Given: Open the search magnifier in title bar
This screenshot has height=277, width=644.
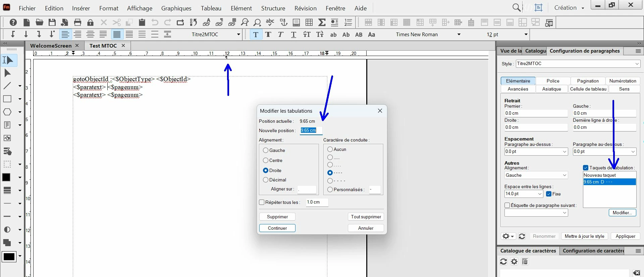Looking at the screenshot, I should click(x=517, y=7).
